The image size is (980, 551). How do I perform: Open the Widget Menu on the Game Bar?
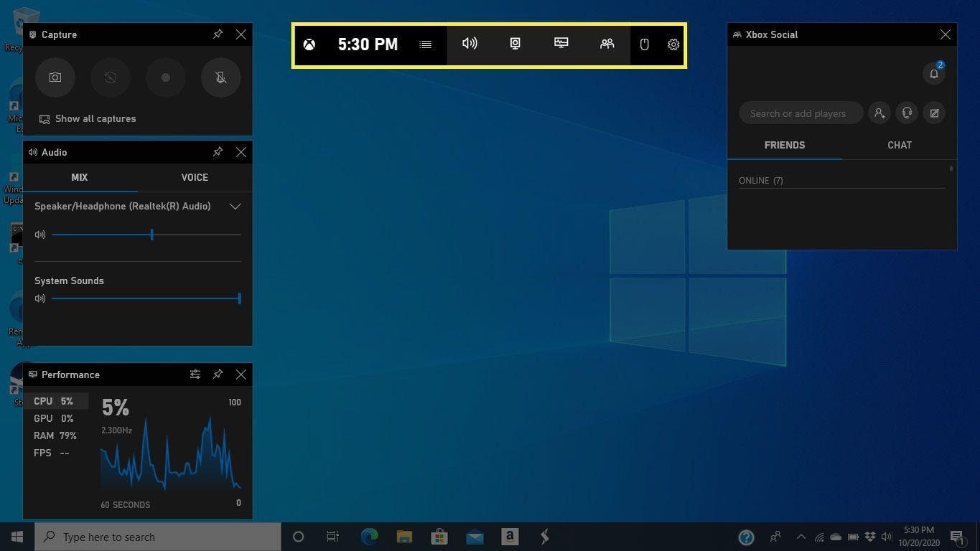[425, 44]
